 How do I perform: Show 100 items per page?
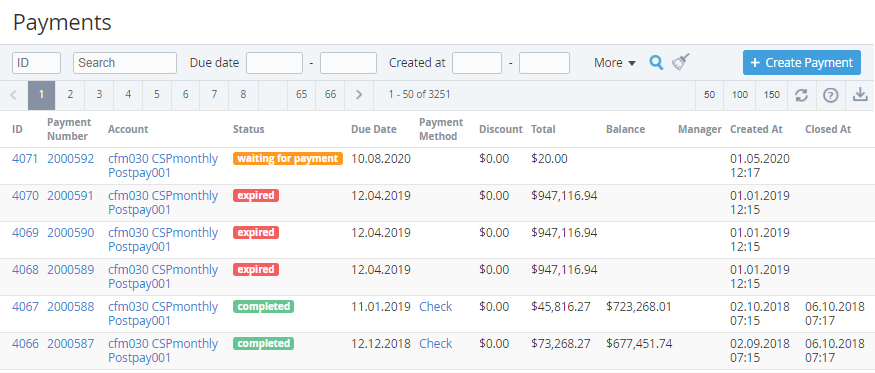(x=739, y=95)
